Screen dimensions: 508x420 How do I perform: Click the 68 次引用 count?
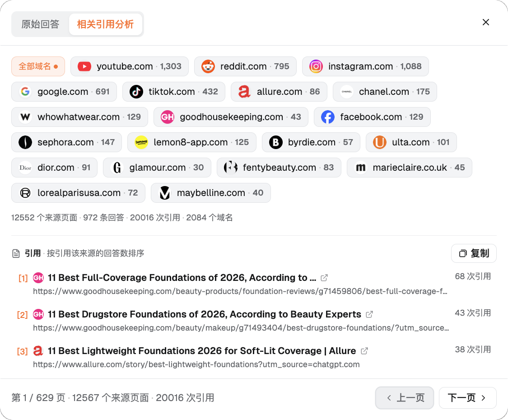coord(473,276)
